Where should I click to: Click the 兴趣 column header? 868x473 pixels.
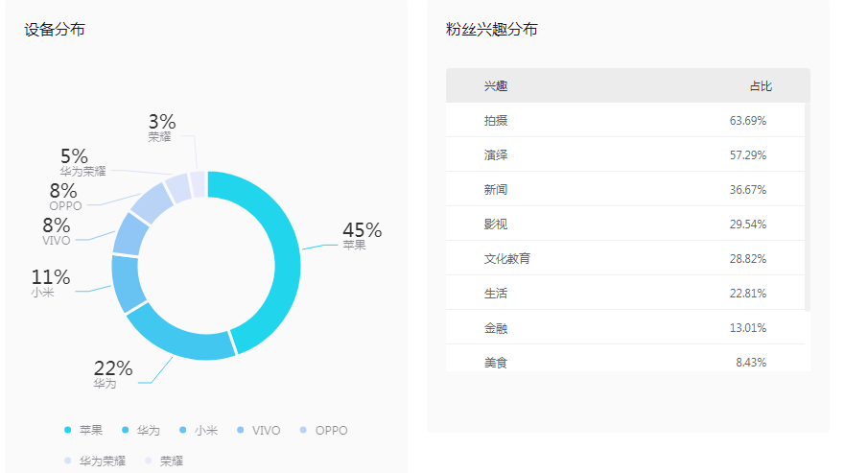496,86
